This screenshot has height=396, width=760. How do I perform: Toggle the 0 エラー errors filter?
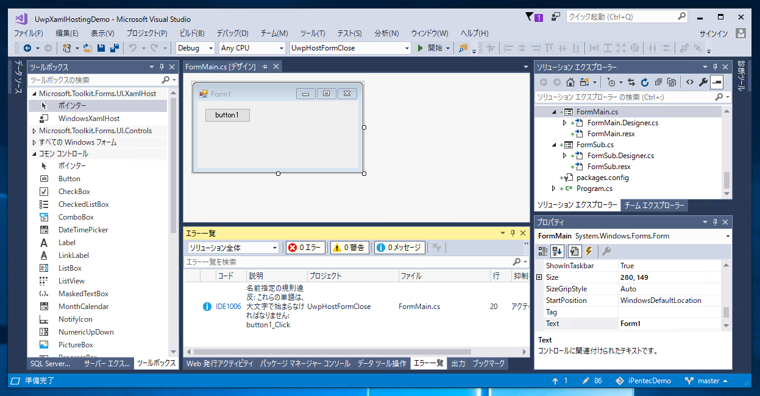pos(305,248)
